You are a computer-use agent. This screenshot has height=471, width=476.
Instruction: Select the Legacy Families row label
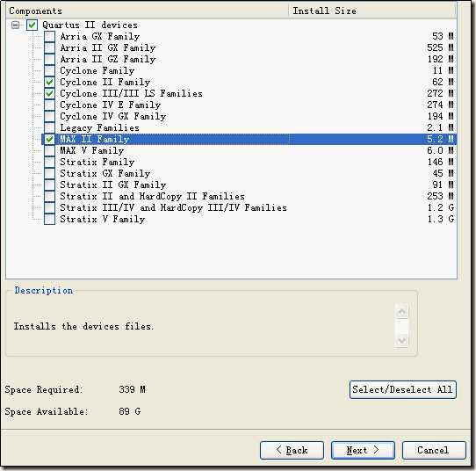(x=99, y=127)
